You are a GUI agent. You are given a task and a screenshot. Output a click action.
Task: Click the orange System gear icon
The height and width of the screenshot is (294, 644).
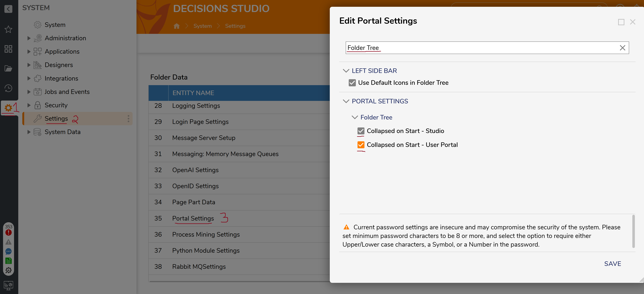[8, 108]
